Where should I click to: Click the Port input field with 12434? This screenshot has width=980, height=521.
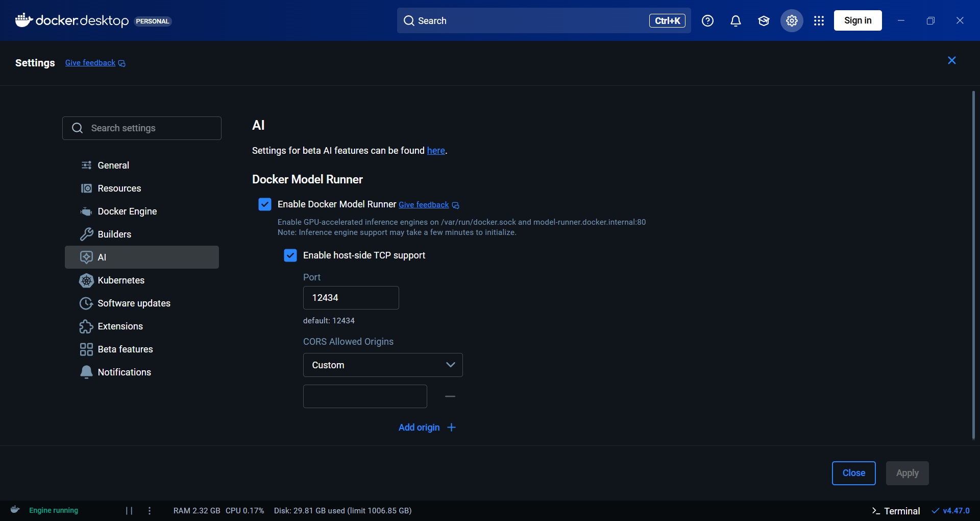click(x=351, y=298)
